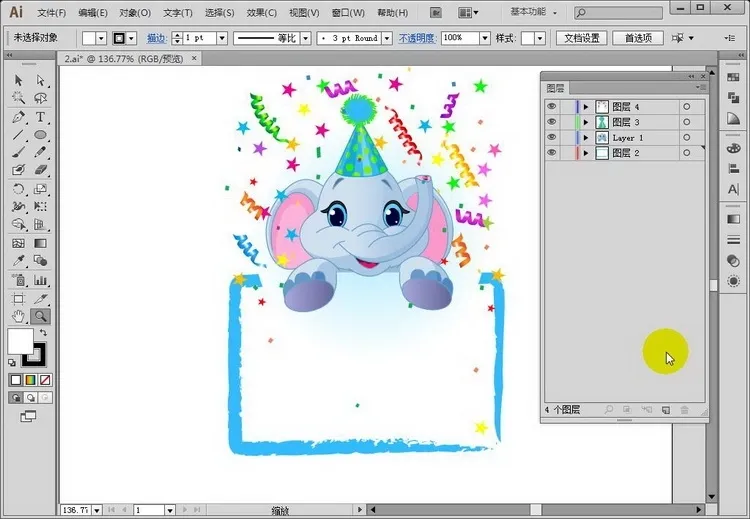This screenshot has width=750, height=519.
Task: Delete selected layer trash icon
Action: (x=684, y=410)
